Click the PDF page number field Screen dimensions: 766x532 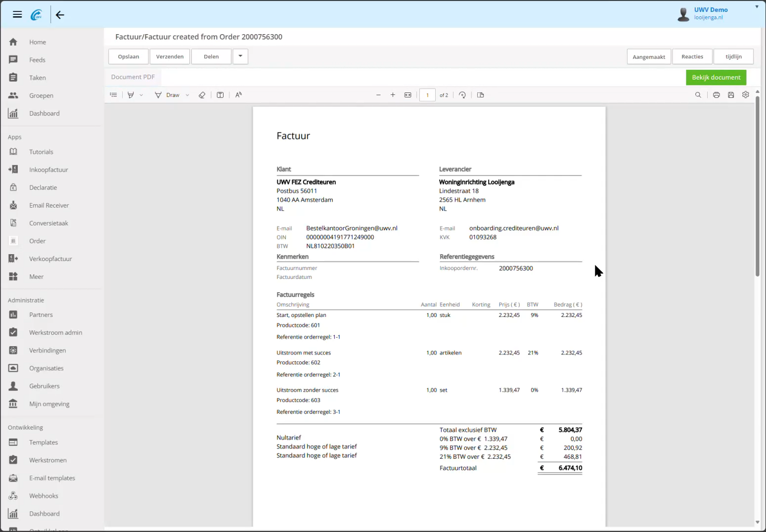427,95
